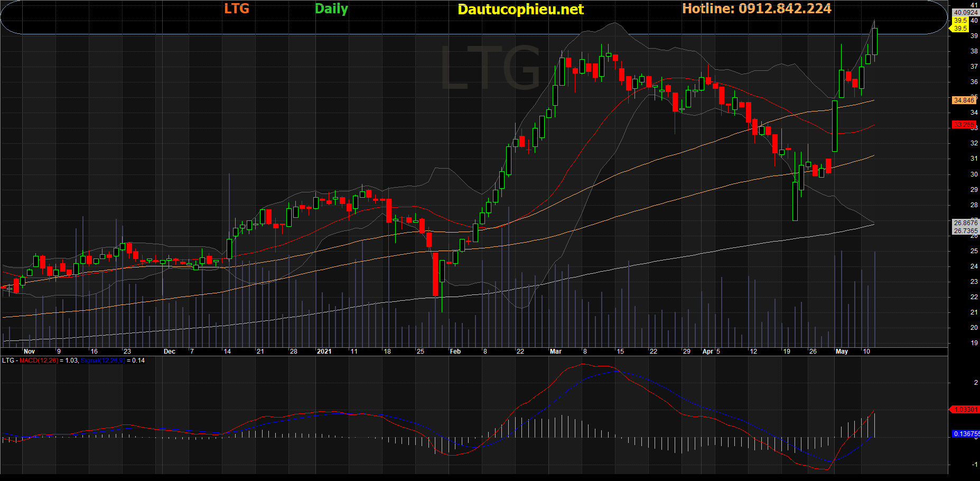Click the 16 date label after Nov
The width and height of the screenshot is (980, 481).
pos(94,351)
